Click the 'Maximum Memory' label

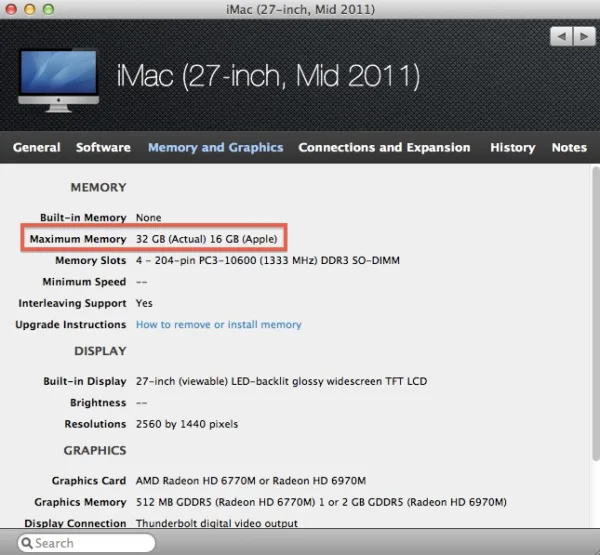pos(78,239)
